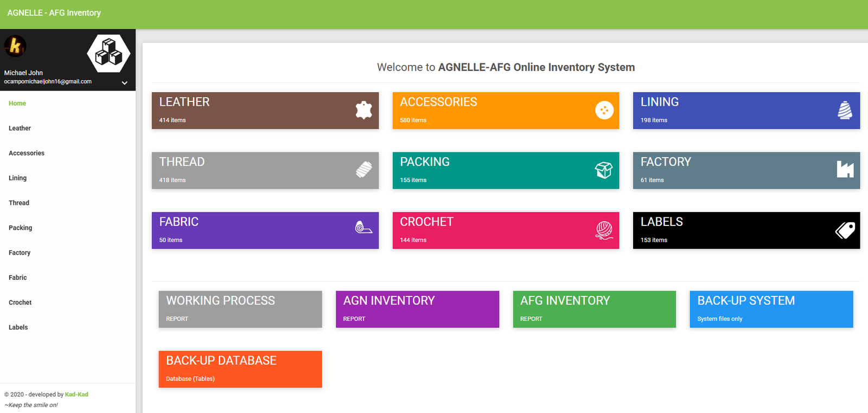The width and height of the screenshot is (868, 413).
Task: Click the Labels tag icon
Action: pos(845,230)
